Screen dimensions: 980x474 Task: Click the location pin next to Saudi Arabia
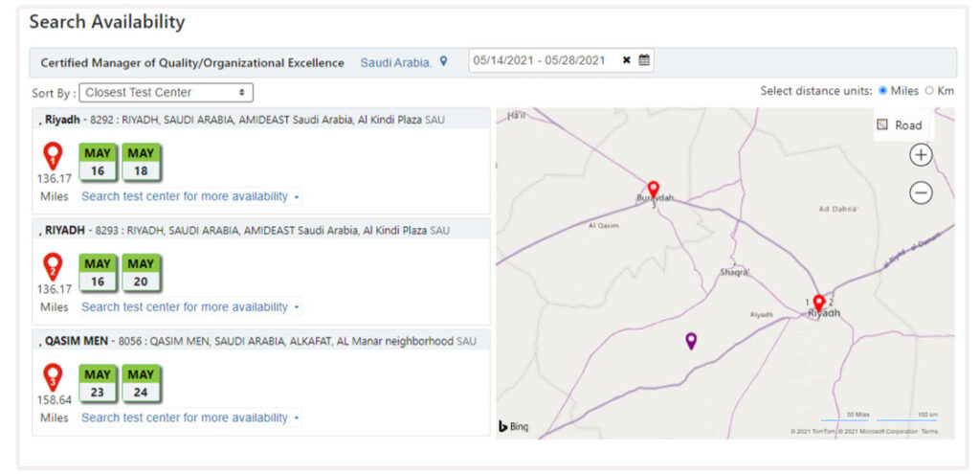[443, 61]
